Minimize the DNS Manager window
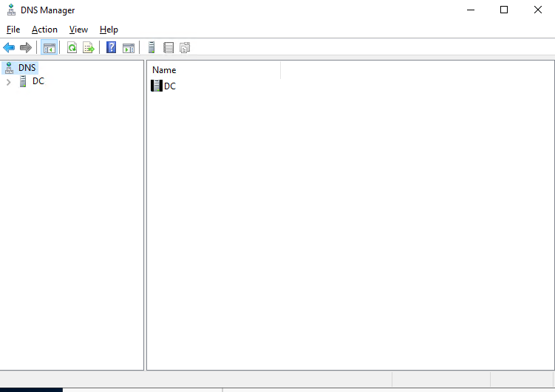The image size is (555, 392). coord(471,10)
